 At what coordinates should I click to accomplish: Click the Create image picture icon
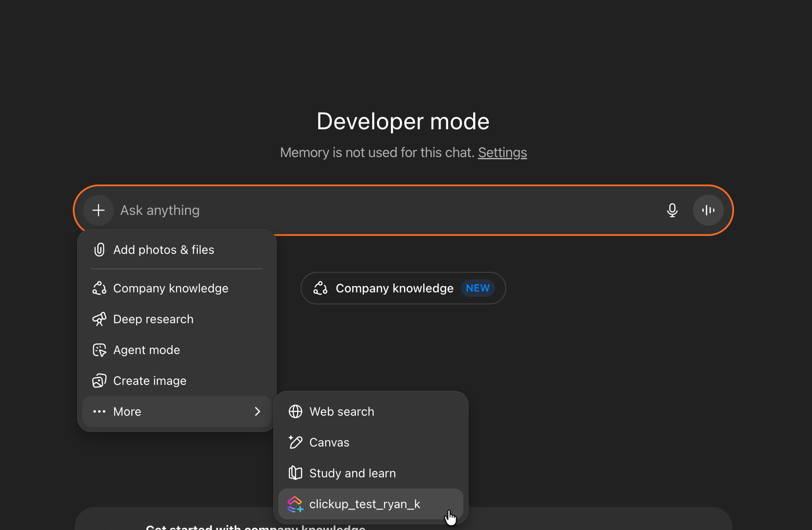click(99, 380)
